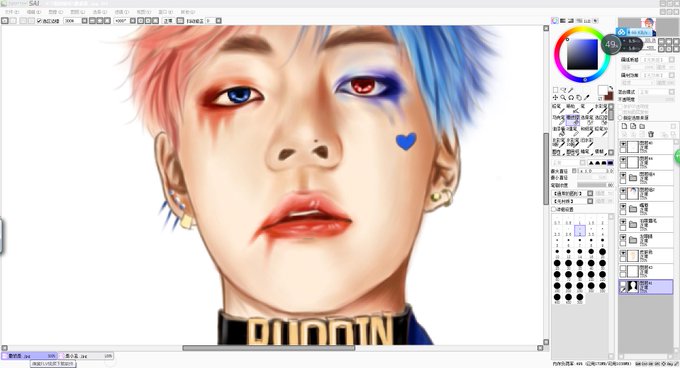The width and height of the screenshot is (680, 368).
Task: Open the paper texture dropdown
Action: click(672, 59)
